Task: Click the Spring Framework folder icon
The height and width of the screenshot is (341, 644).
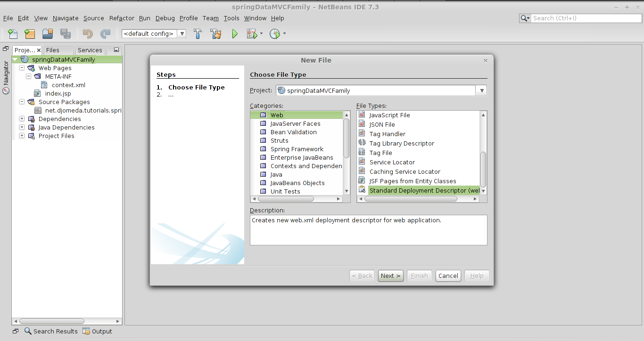Action: (263, 149)
